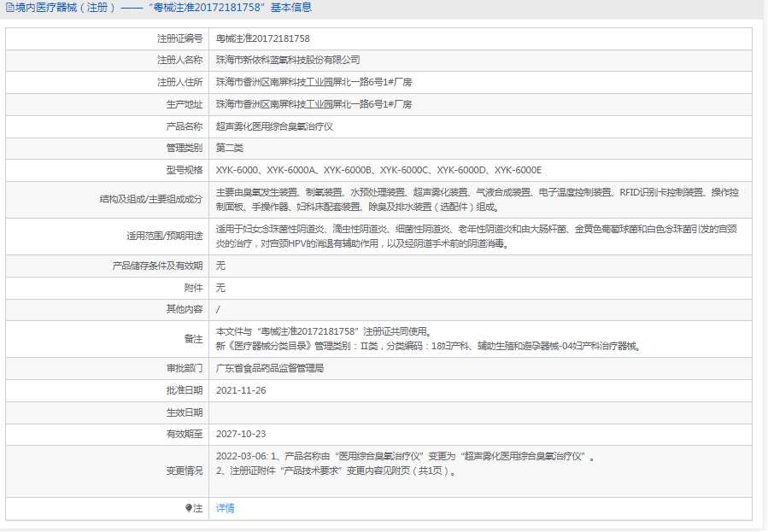Click the 注册人住所 label
Viewport: 768px width, 532px height.
point(179,82)
